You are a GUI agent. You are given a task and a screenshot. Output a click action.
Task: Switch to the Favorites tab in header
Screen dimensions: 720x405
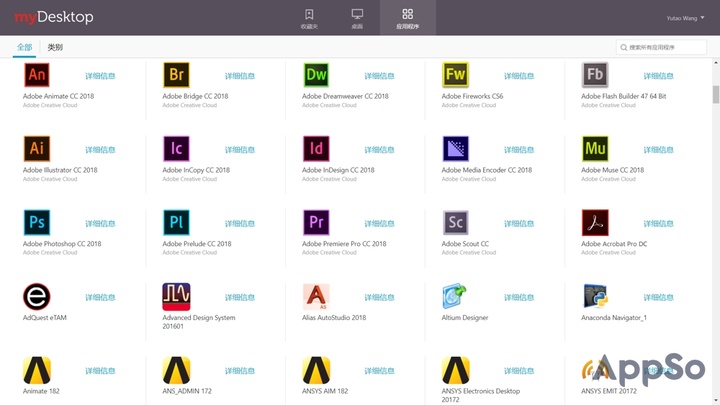click(310, 18)
